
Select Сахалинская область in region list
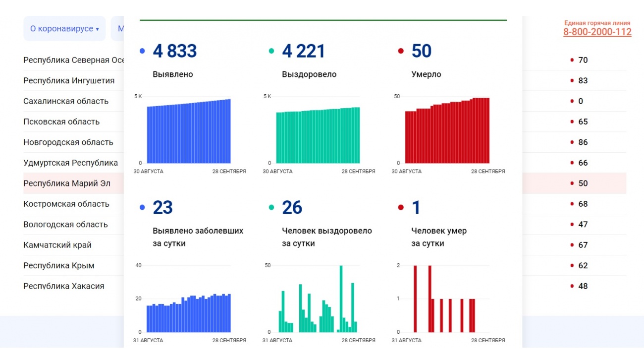[x=66, y=101]
